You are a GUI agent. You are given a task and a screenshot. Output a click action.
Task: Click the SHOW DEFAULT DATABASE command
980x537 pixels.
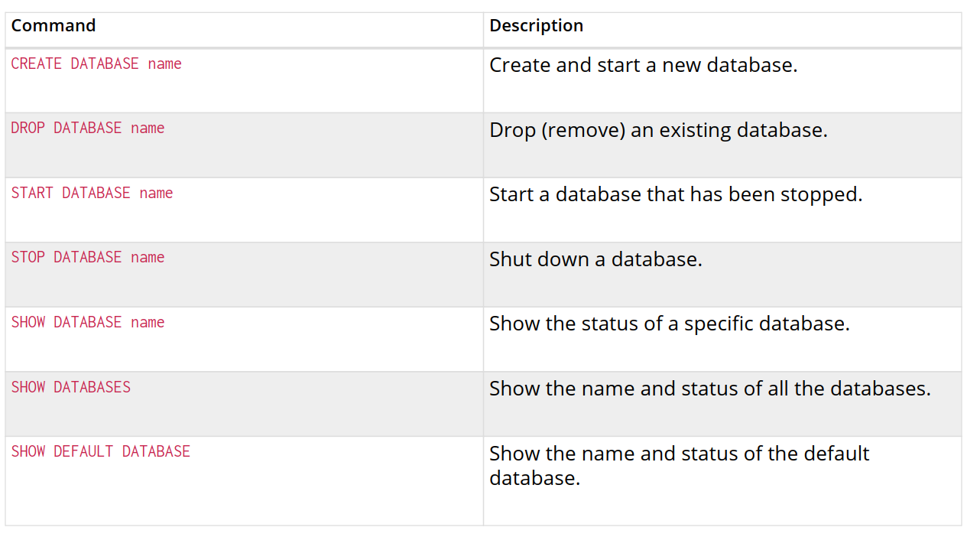click(x=101, y=451)
